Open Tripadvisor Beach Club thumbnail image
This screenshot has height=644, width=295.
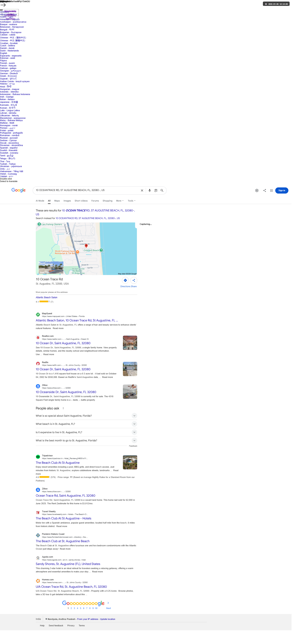point(130,462)
